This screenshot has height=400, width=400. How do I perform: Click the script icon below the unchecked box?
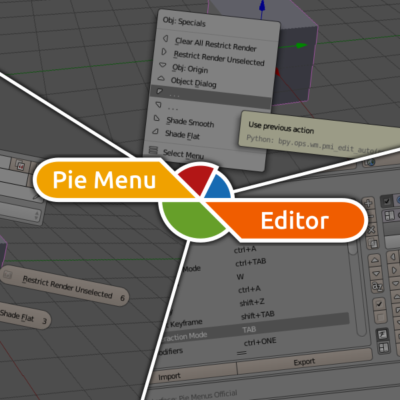(x=382, y=334)
